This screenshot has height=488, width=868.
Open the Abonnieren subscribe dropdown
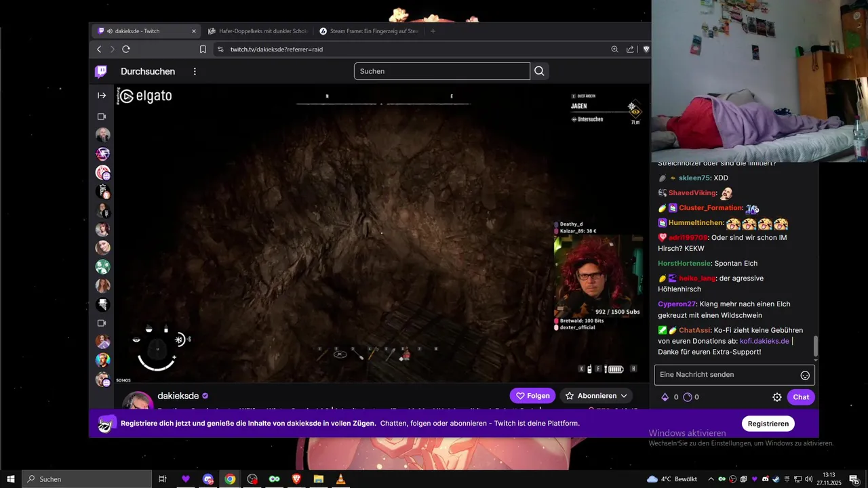(596, 396)
